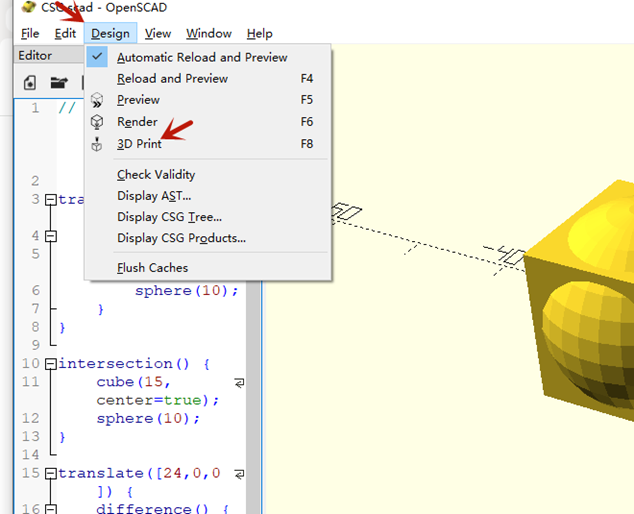The height and width of the screenshot is (514, 634).
Task: Choose Display CSG Products...
Action: tap(208, 238)
